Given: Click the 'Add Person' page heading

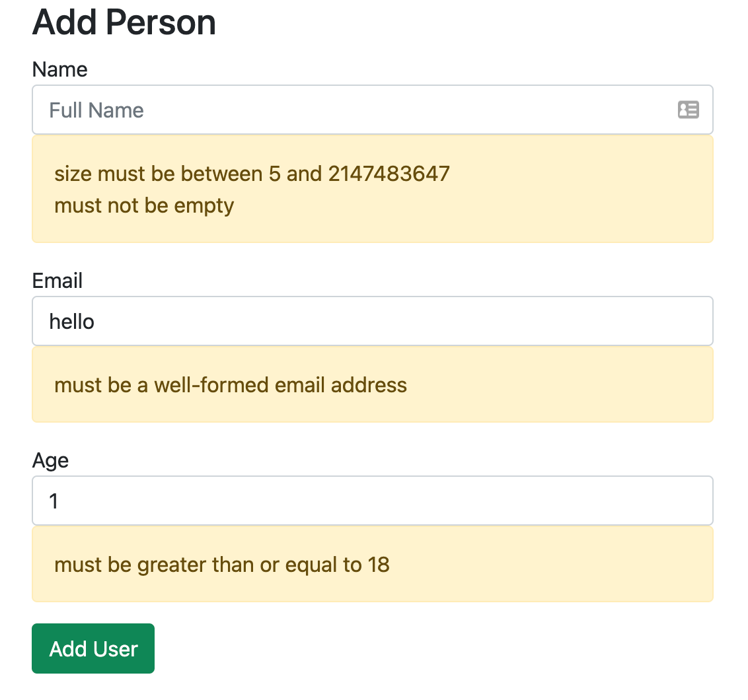Looking at the screenshot, I should [123, 22].
